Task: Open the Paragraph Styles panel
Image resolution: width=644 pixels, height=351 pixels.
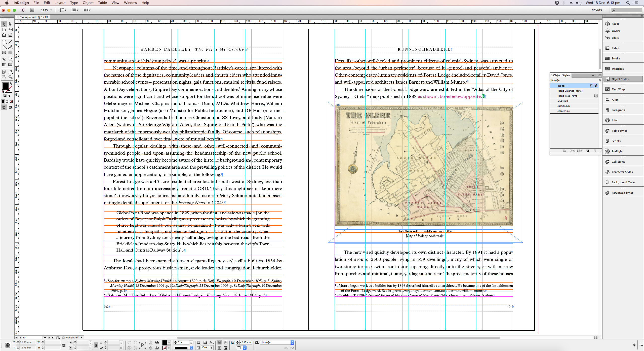Action: click(x=622, y=193)
